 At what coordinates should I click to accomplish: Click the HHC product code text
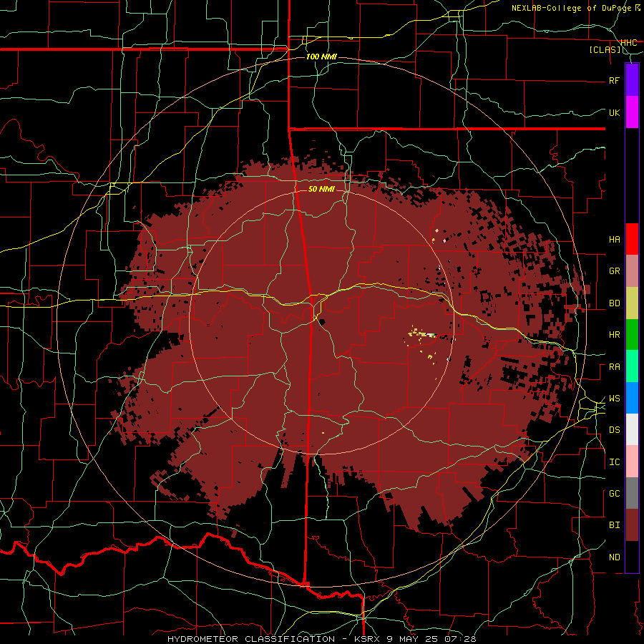[629, 43]
